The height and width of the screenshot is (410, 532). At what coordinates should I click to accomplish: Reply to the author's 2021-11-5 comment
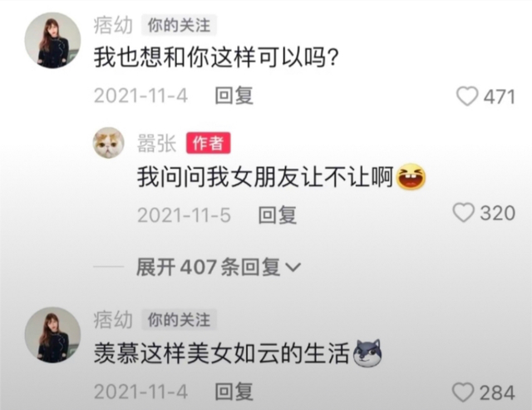tap(277, 215)
